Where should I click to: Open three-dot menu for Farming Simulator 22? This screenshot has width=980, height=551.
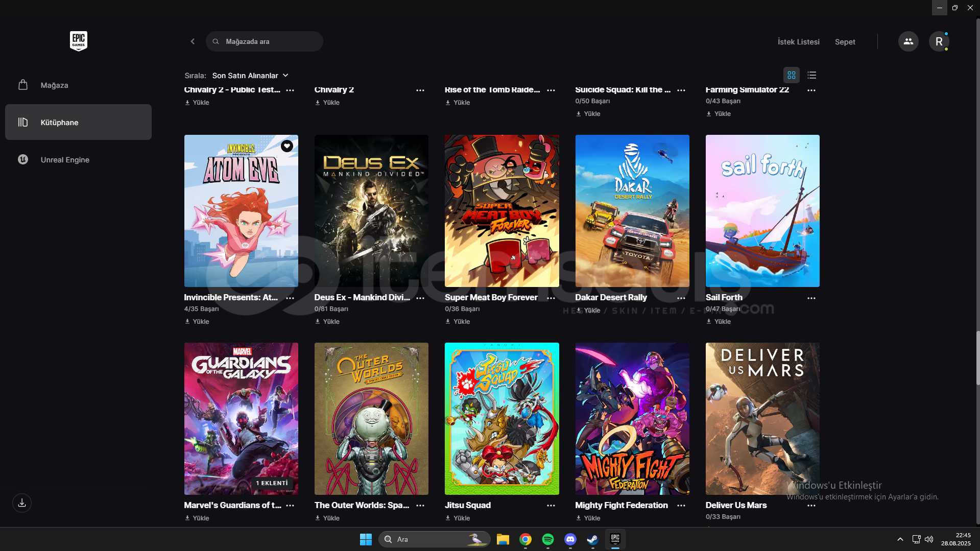point(811,90)
